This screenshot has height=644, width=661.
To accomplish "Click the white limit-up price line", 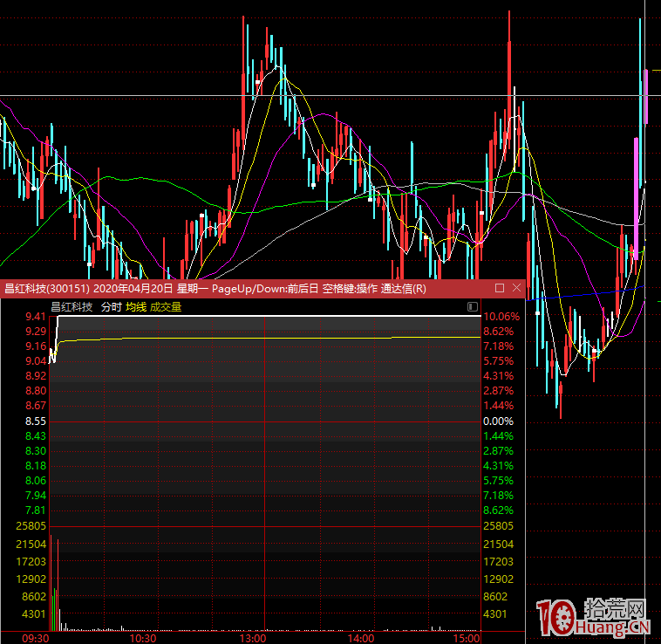I will pyautogui.click(x=269, y=316).
